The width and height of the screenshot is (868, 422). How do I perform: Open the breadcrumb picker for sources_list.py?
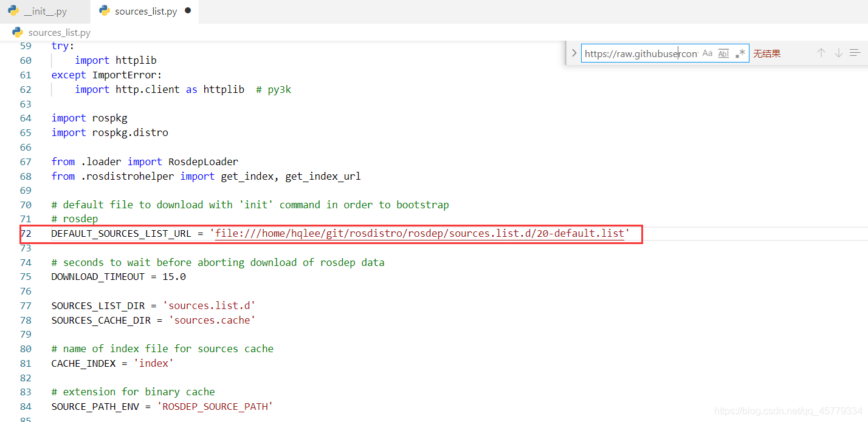coord(58,32)
